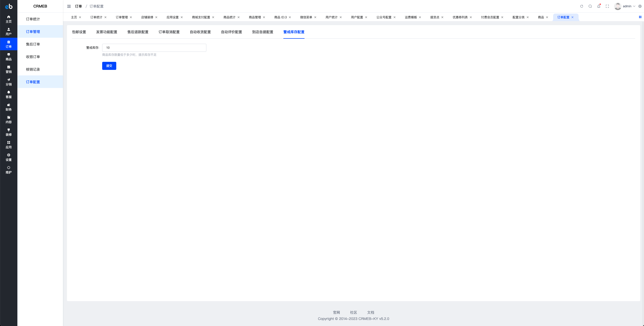
Task: Switch to 包邮设置 tab
Action: [x=79, y=32]
